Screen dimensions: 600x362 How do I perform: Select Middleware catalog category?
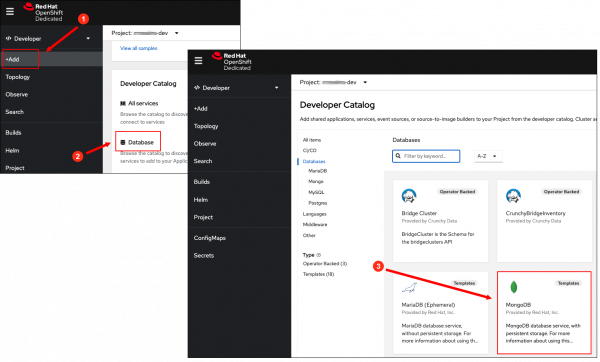[315, 225]
